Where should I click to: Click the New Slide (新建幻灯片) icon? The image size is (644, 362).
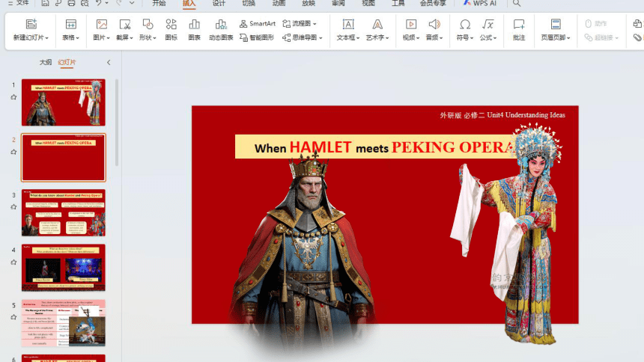31,24
